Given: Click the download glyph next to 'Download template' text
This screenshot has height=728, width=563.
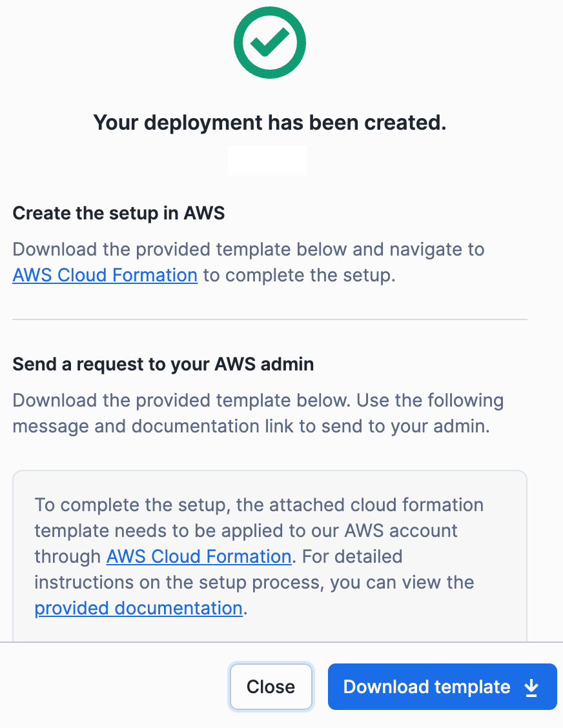Looking at the screenshot, I should pyautogui.click(x=531, y=687).
